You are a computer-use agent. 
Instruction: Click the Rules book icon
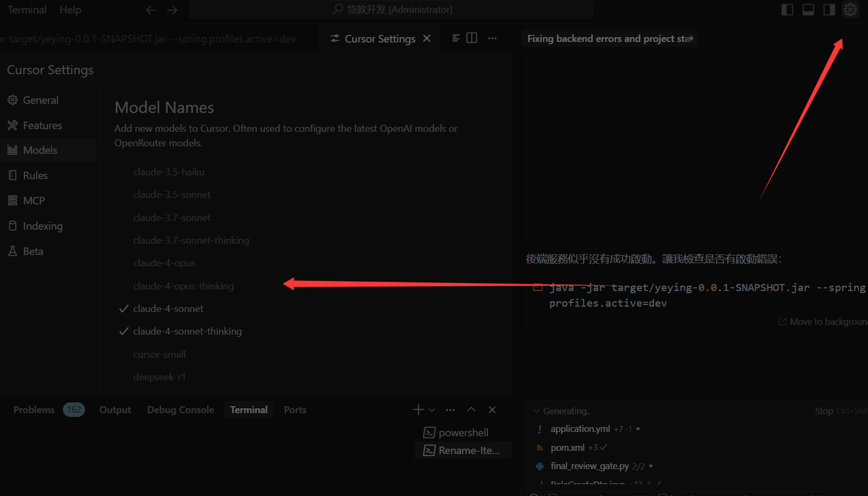12,175
